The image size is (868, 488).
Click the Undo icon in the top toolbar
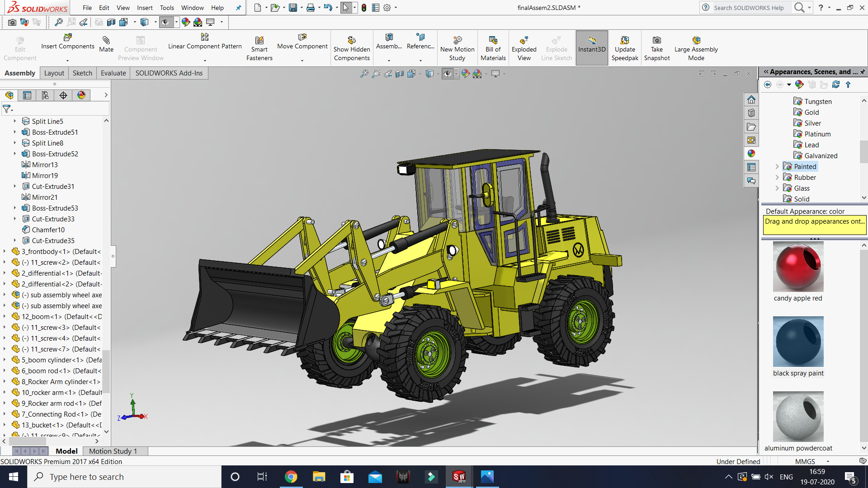point(328,8)
